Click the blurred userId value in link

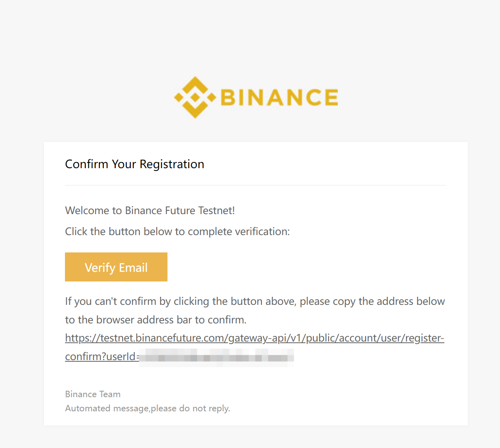tap(217, 357)
